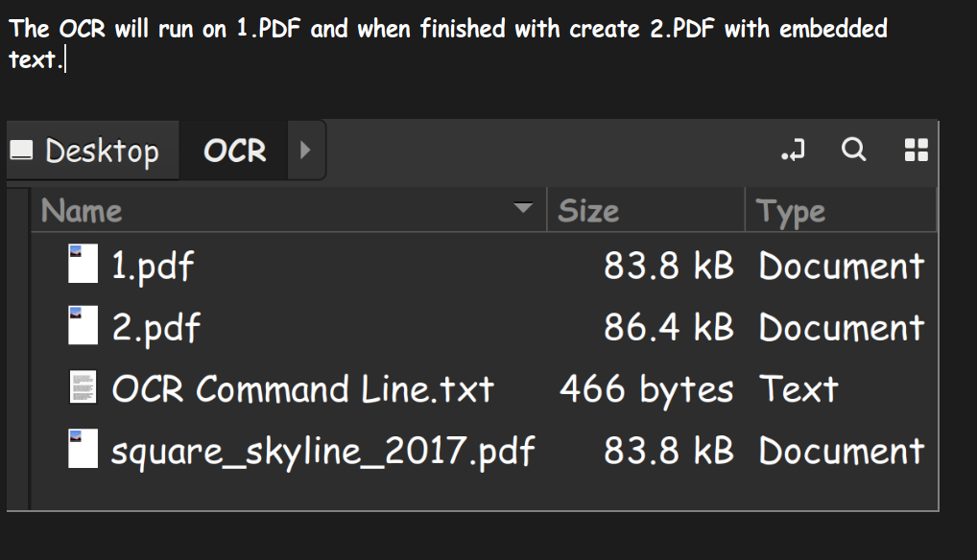Click the OCR Command Line.txt text icon
Viewport: 977px width, 560px height.
click(x=83, y=387)
